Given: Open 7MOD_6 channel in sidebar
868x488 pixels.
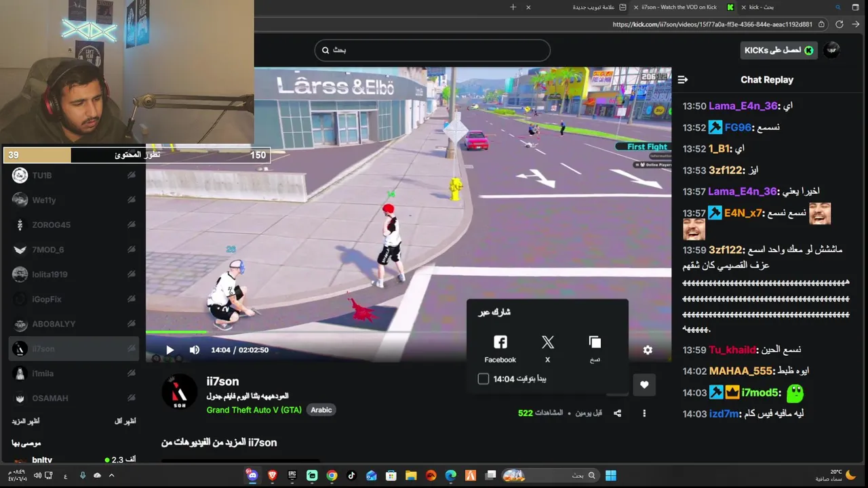Looking at the screenshot, I should click(x=75, y=249).
